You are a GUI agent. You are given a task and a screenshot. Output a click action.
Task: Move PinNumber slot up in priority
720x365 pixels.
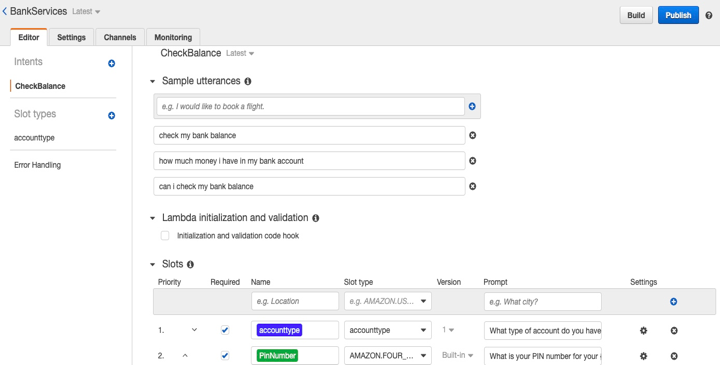185,355
